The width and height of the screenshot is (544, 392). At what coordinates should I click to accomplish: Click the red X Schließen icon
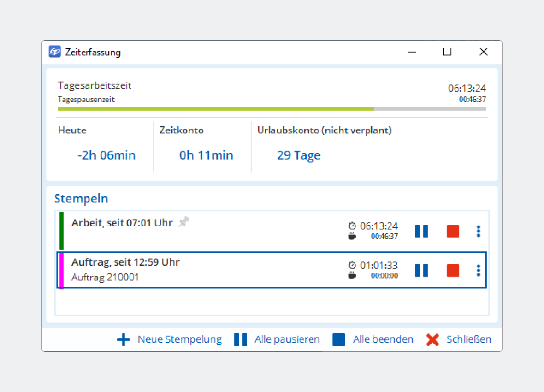432,340
